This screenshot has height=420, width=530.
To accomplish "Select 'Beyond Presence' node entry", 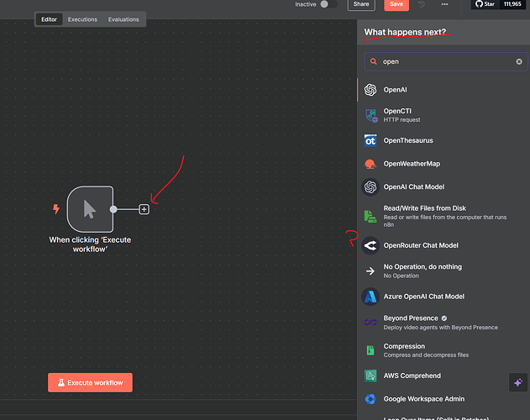I will [443, 323].
